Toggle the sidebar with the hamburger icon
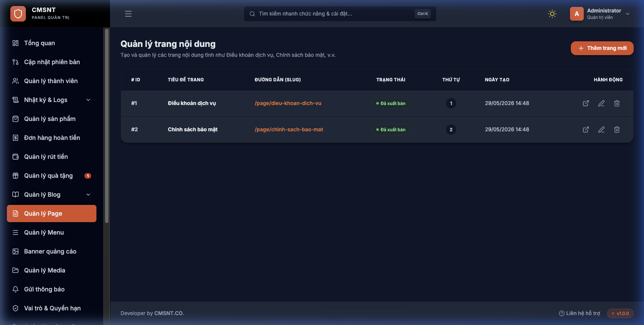Viewport: 644px width, 325px height. 128,14
